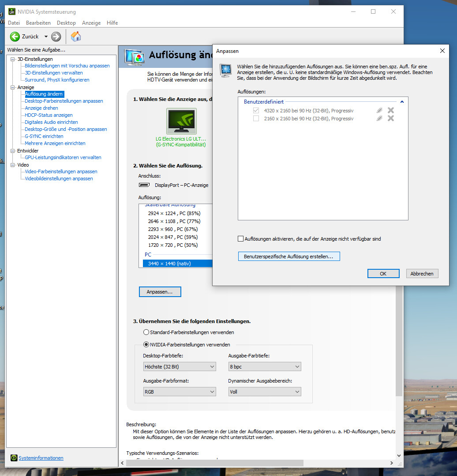The width and height of the screenshot is (457, 476).
Task: Collapse the Benutzerdefiniert group chevron
Action: tap(402, 102)
